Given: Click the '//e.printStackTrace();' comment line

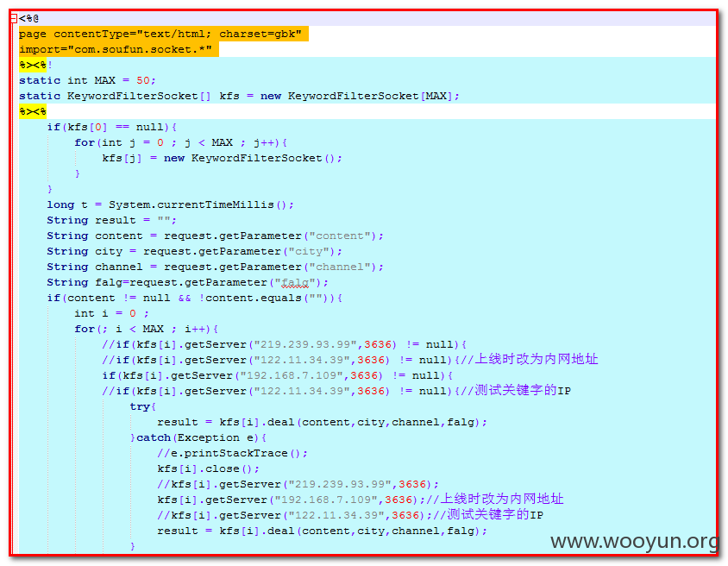Looking at the screenshot, I should coord(233,453).
